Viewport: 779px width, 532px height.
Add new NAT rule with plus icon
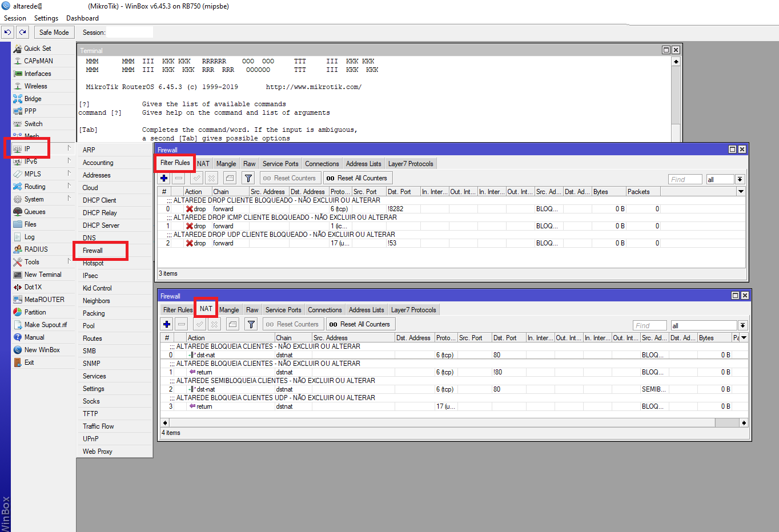click(167, 324)
